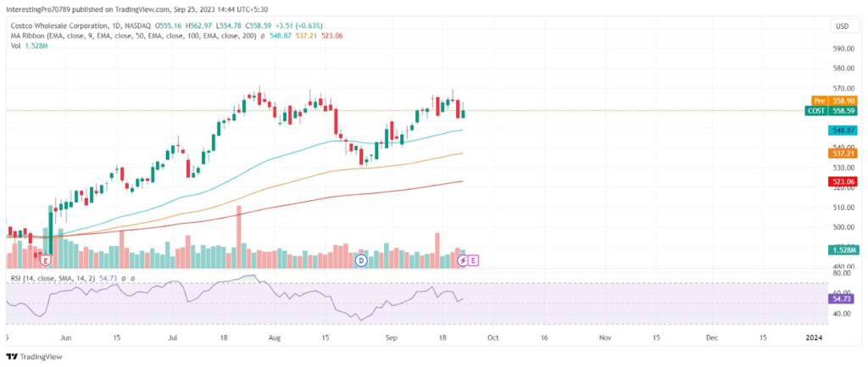Click the red E earnings marker near June
This screenshot has height=367, width=868.
coord(47,259)
